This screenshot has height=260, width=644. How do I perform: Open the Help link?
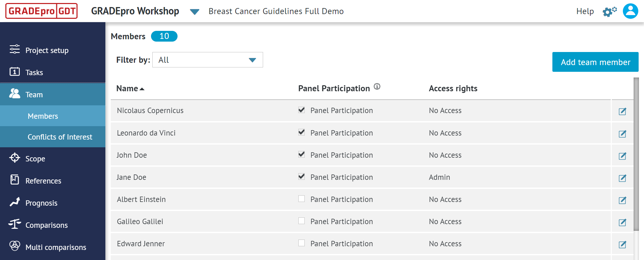585,11
